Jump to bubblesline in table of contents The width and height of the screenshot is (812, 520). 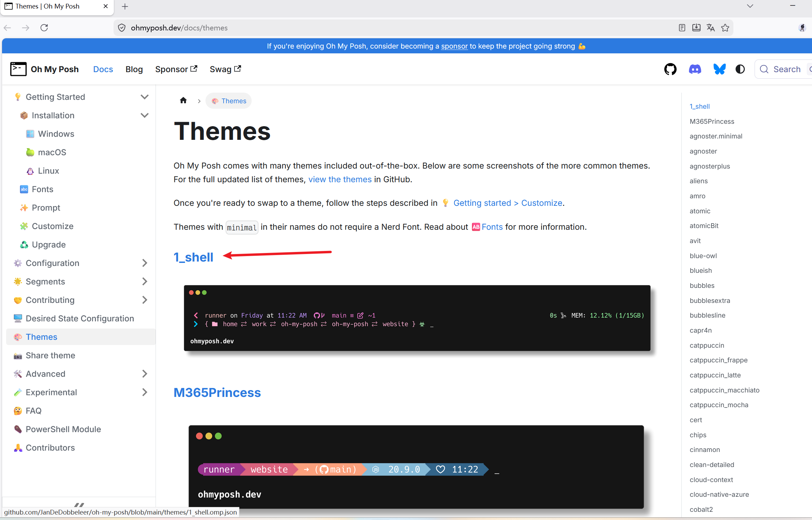pyautogui.click(x=707, y=315)
